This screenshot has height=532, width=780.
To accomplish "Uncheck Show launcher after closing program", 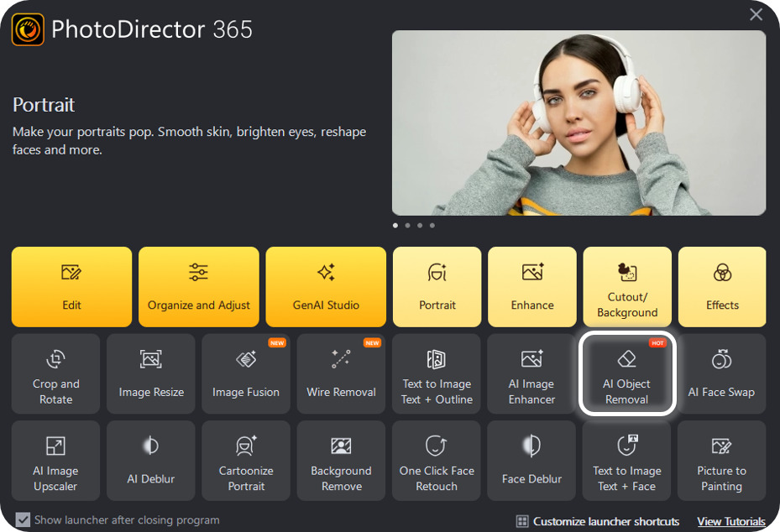I will tap(23, 520).
